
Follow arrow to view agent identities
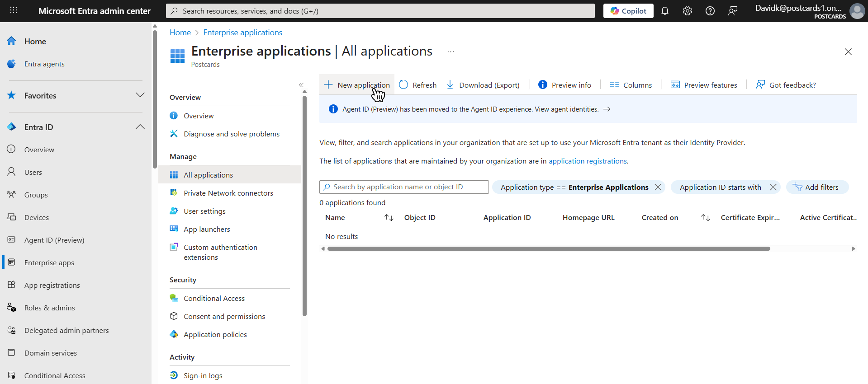(607, 109)
